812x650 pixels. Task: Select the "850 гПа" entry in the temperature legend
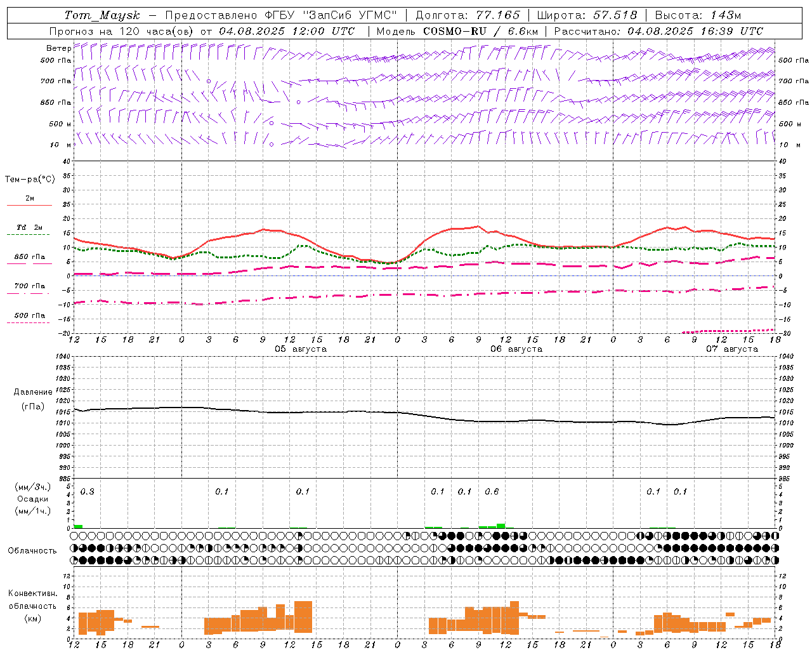(29, 257)
